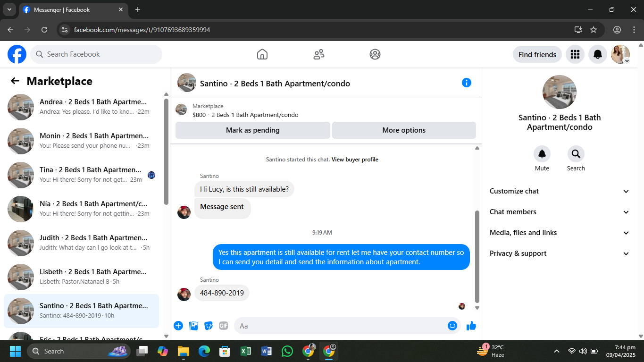Open the account profile picture menu
Screen dimensions: 644x362
tap(620, 54)
